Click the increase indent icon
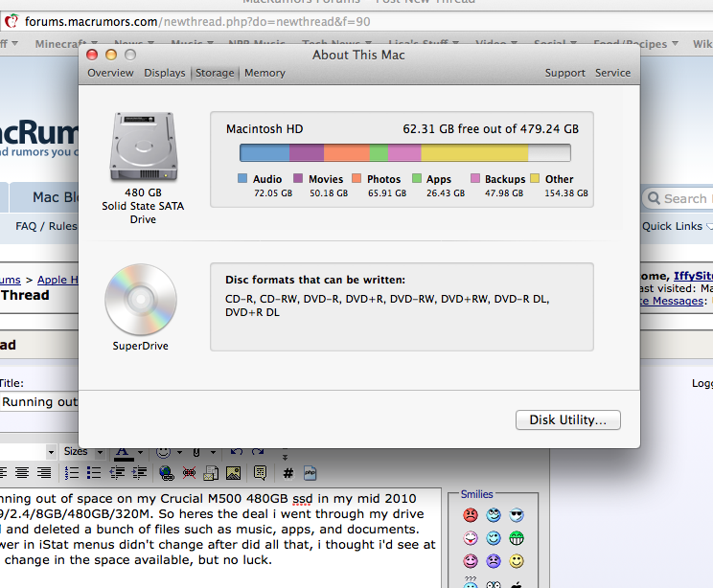The width and height of the screenshot is (713, 588). 139,473
